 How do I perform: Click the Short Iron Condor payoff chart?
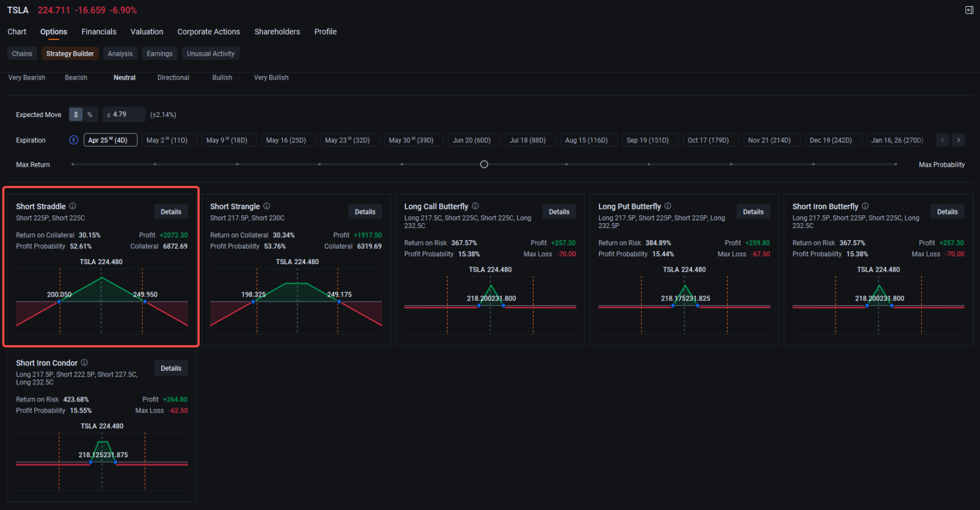click(102, 461)
